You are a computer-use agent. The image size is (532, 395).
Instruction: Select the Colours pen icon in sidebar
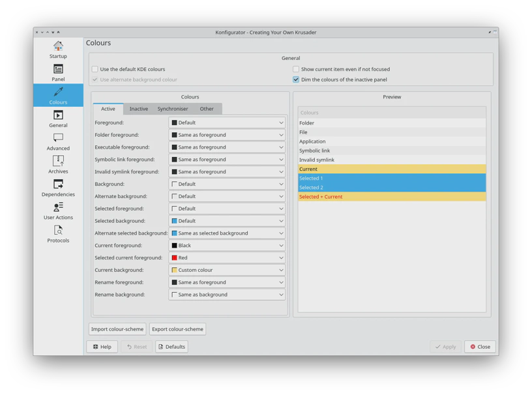[58, 92]
